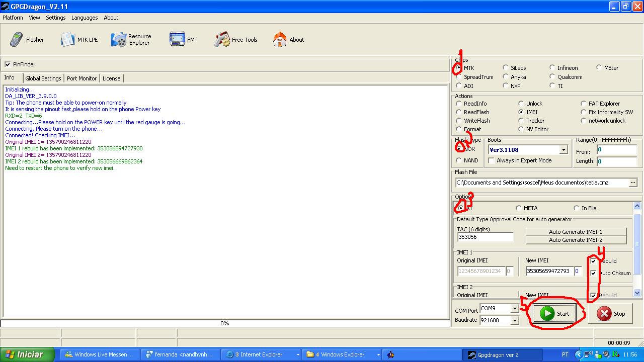Switch to Windows Live Messenger taskbar item

coord(100,354)
